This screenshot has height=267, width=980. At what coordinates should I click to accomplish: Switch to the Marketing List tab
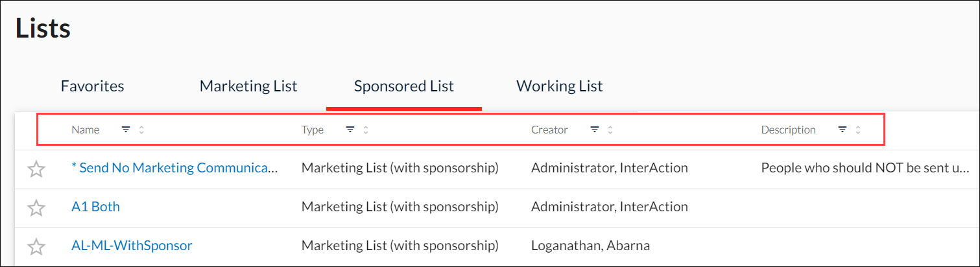click(248, 86)
